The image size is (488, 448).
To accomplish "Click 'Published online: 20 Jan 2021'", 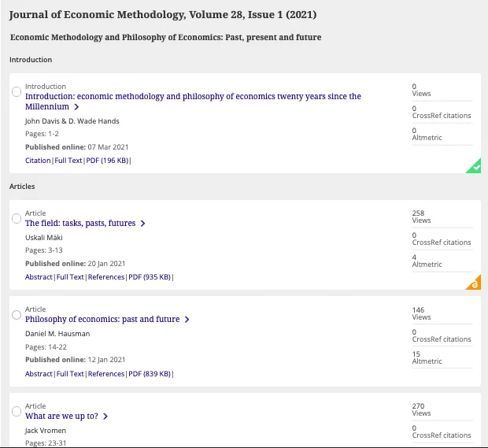I will pos(75,264).
